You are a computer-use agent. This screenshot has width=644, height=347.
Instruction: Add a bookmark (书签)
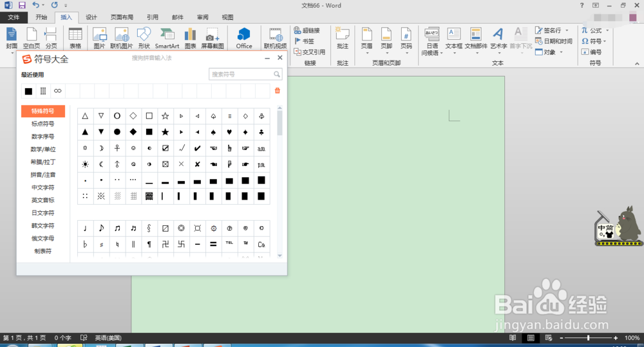click(x=305, y=41)
